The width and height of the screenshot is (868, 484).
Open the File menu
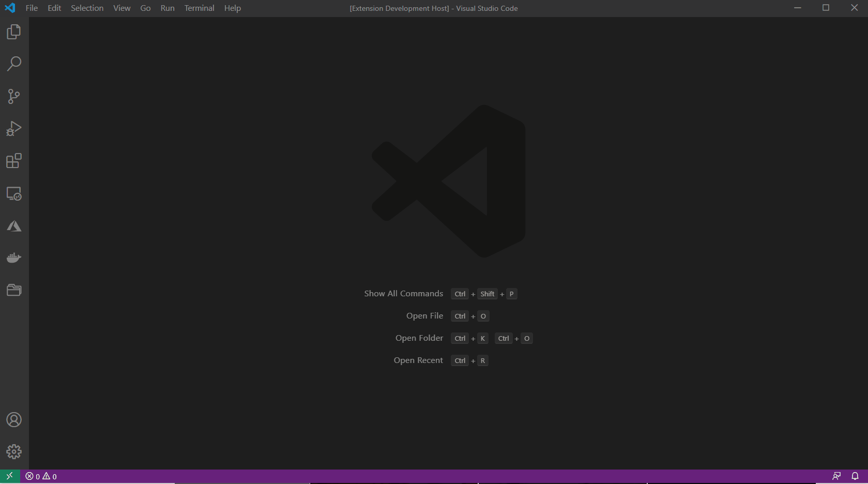click(x=32, y=8)
